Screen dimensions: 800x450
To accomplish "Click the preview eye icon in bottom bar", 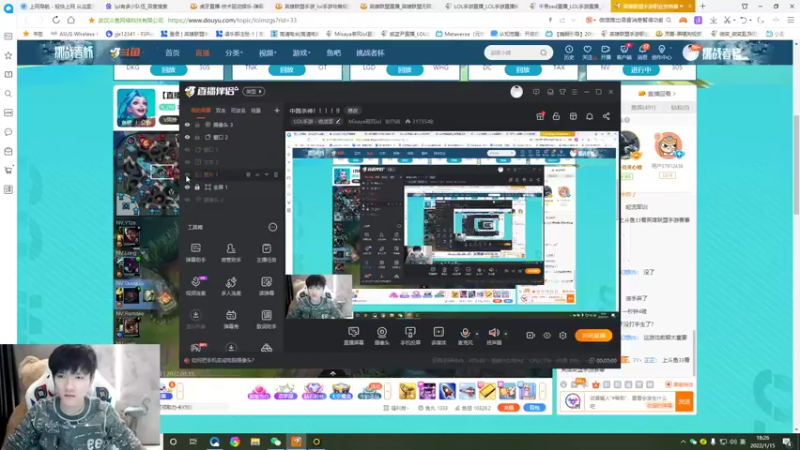I will point(546,335).
